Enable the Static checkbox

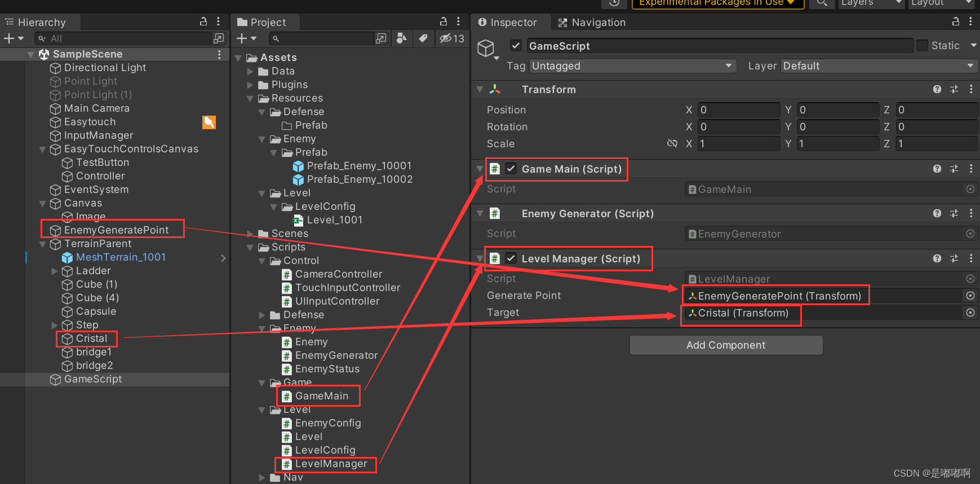(923, 46)
